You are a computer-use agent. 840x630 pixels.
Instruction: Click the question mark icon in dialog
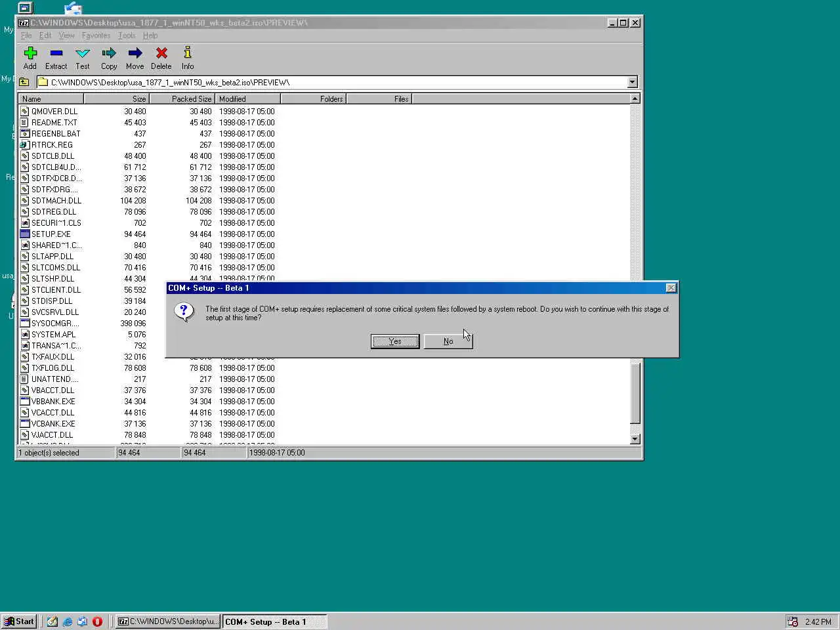coord(184,312)
